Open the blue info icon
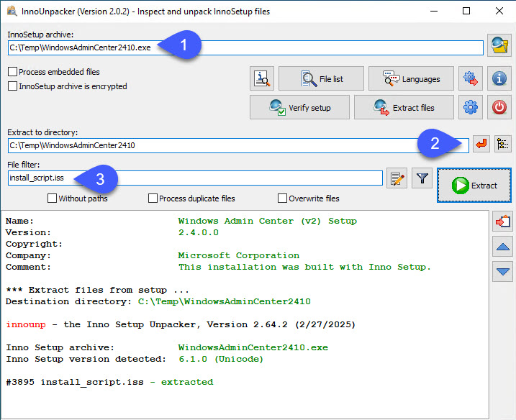The image size is (516, 420). point(499,78)
